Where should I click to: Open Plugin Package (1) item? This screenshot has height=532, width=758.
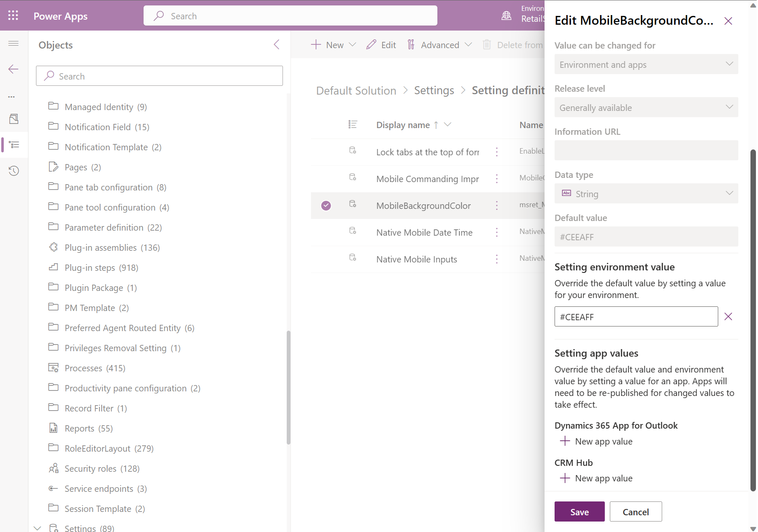pos(101,288)
